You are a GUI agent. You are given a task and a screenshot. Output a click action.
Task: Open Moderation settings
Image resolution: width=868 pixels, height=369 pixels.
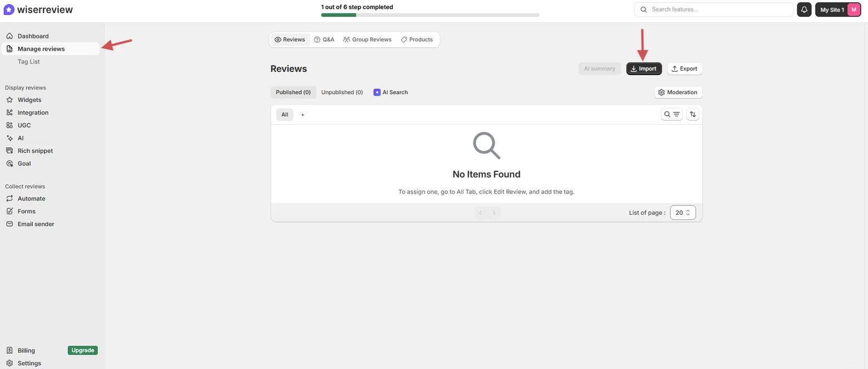click(x=678, y=92)
